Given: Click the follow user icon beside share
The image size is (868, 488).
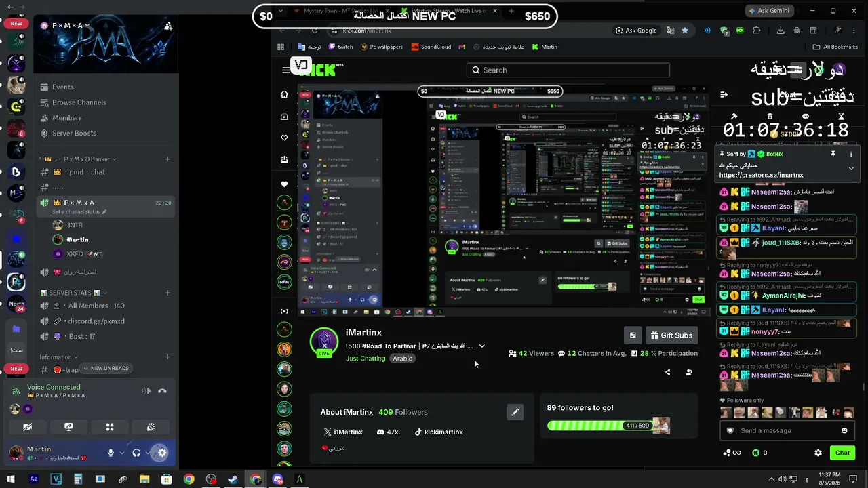Looking at the screenshot, I should (x=689, y=372).
